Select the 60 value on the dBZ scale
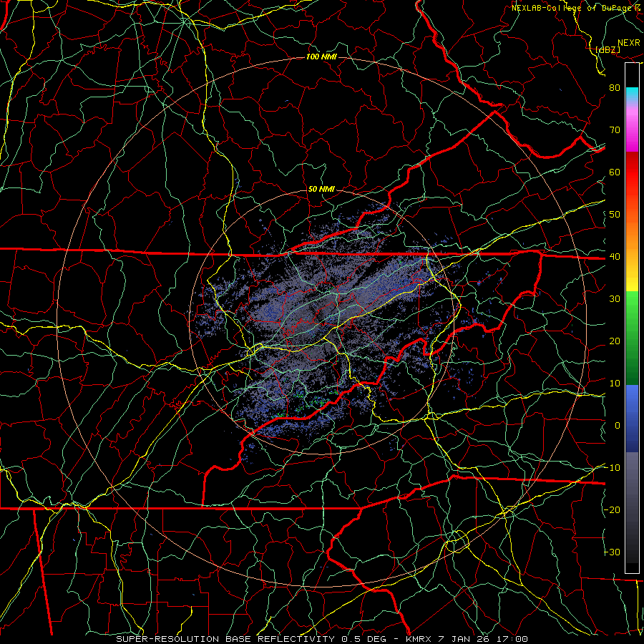Viewport: 644px width, 644px height. coord(615,172)
